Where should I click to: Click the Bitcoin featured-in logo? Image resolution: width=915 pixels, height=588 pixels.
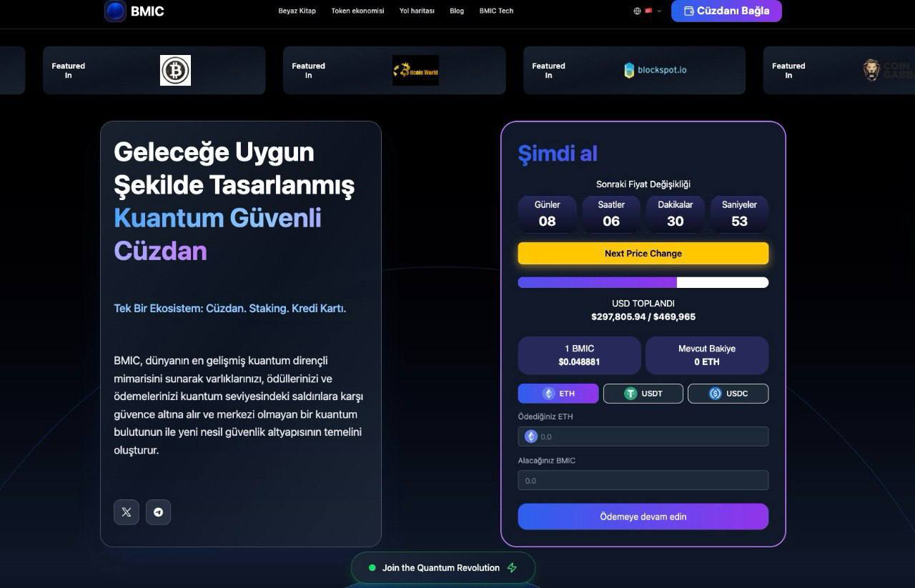(175, 70)
